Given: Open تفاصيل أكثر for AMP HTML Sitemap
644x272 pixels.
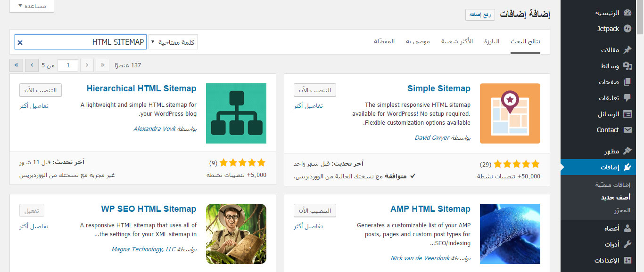Looking at the screenshot, I should pos(308,226).
